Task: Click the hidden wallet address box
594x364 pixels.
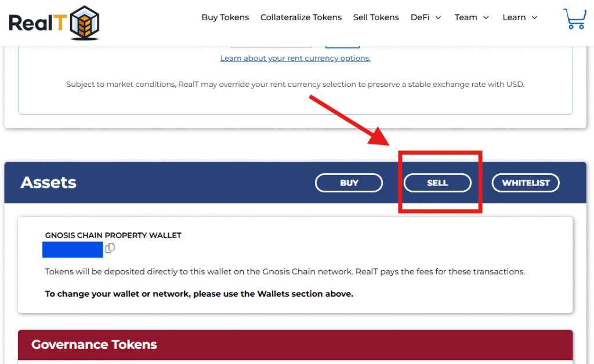Action: (x=73, y=249)
